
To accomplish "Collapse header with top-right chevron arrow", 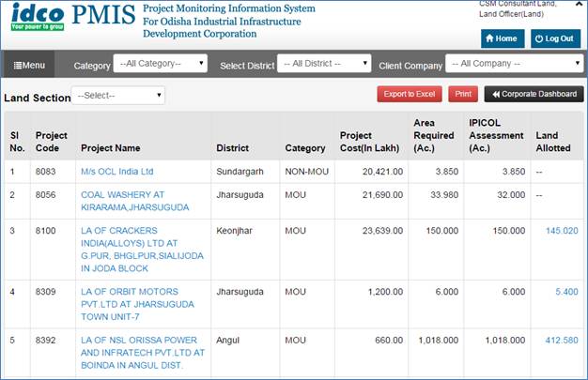I will click(579, 4).
